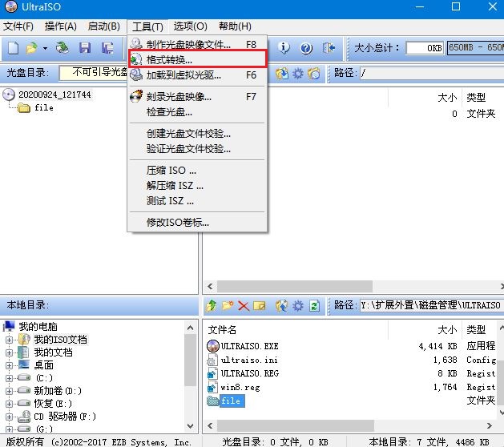Viewport: 504px width, 447px height.
Task: Click the hide-local-explorer icon beside disc path
Action: coord(314,74)
